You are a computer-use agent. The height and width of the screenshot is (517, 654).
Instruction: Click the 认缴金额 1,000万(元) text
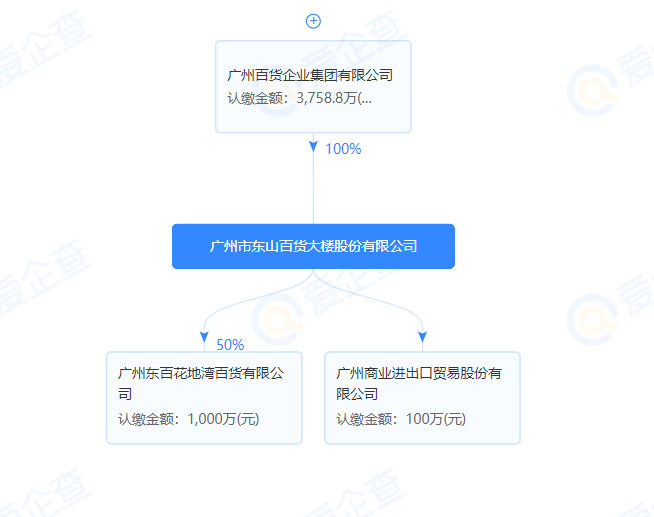[x=189, y=419]
